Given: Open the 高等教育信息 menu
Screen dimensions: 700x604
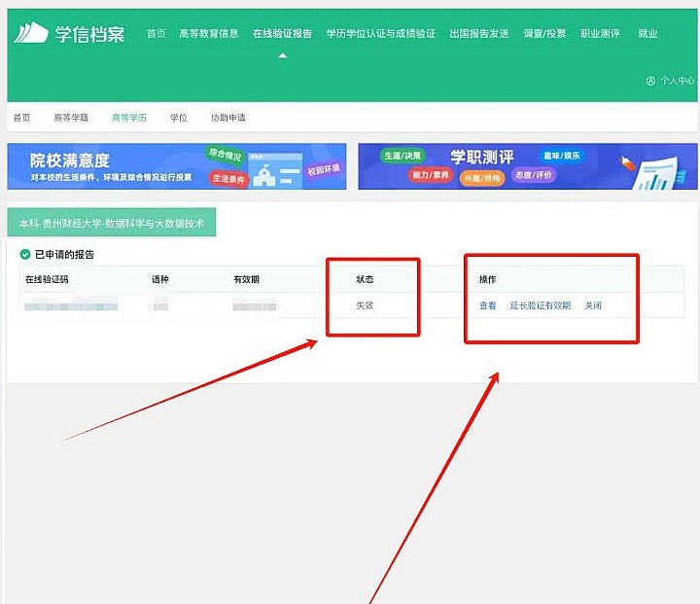Looking at the screenshot, I should coord(209,34).
